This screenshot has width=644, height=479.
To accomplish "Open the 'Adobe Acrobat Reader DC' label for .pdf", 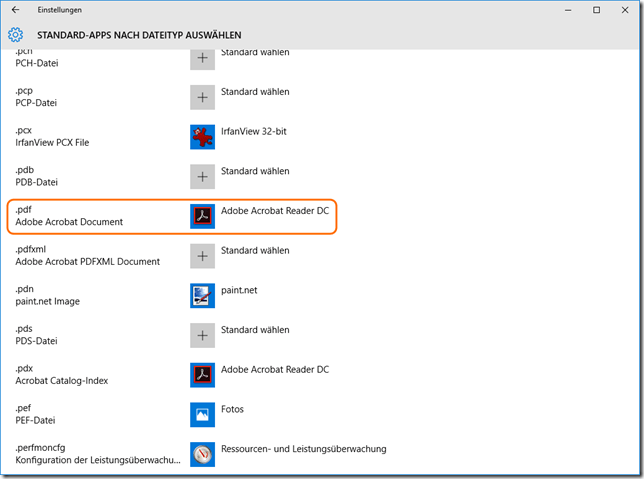I will (275, 211).
